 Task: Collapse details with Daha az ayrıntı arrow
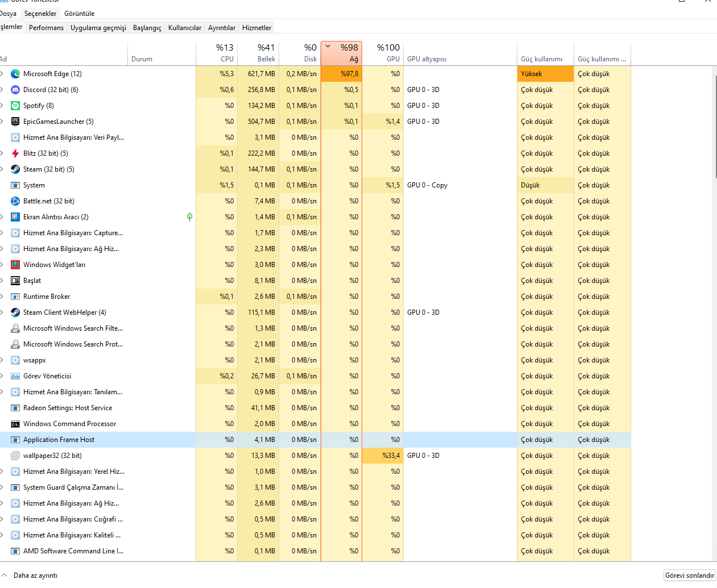pyautogui.click(x=5, y=575)
